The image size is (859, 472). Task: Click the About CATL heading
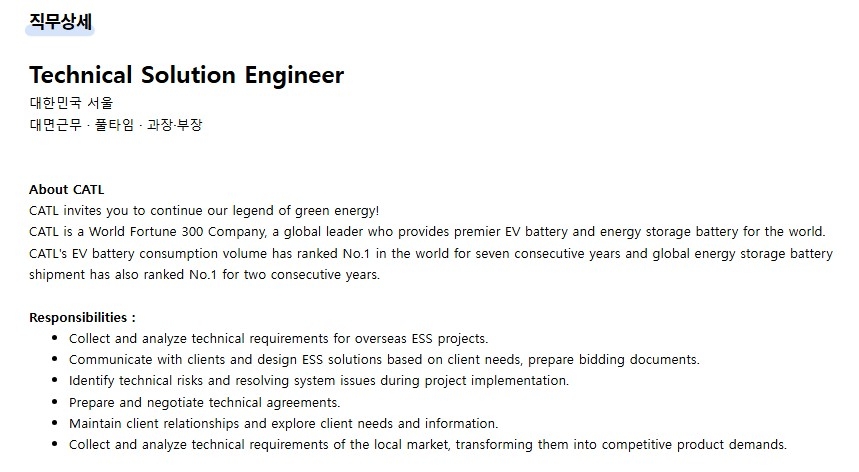click(66, 189)
